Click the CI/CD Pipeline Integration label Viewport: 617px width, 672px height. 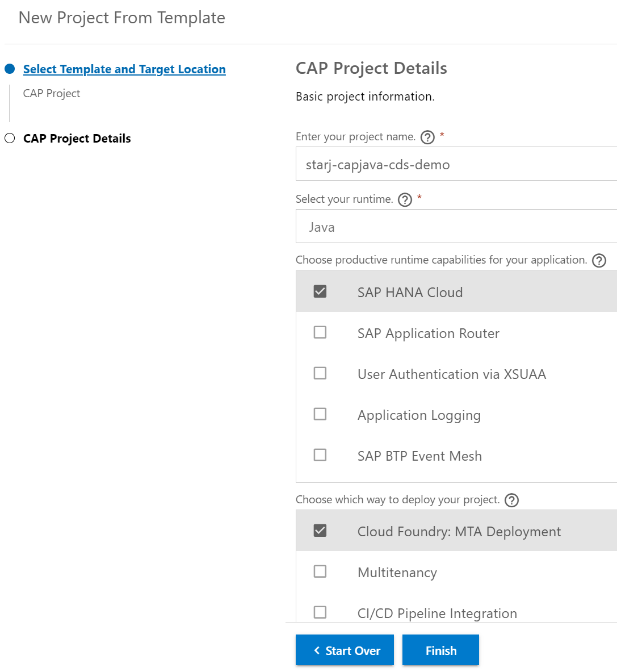coord(437,613)
